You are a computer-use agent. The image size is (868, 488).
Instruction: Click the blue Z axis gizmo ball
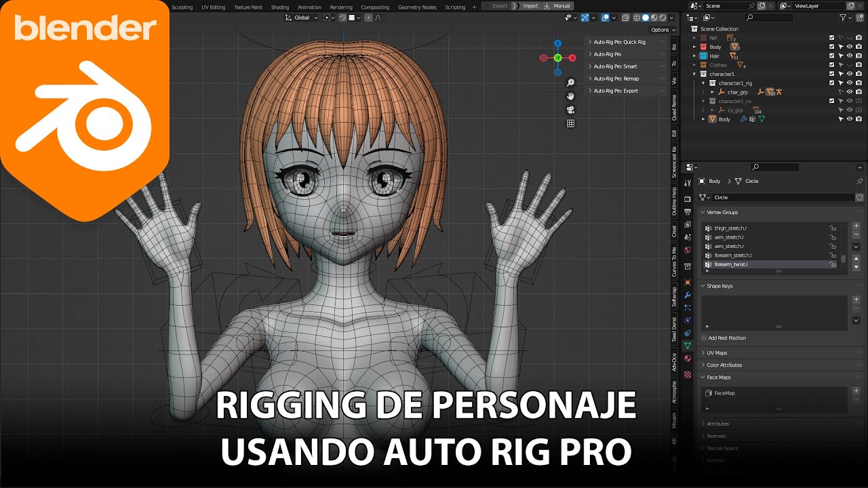click(x=557, y=43)
